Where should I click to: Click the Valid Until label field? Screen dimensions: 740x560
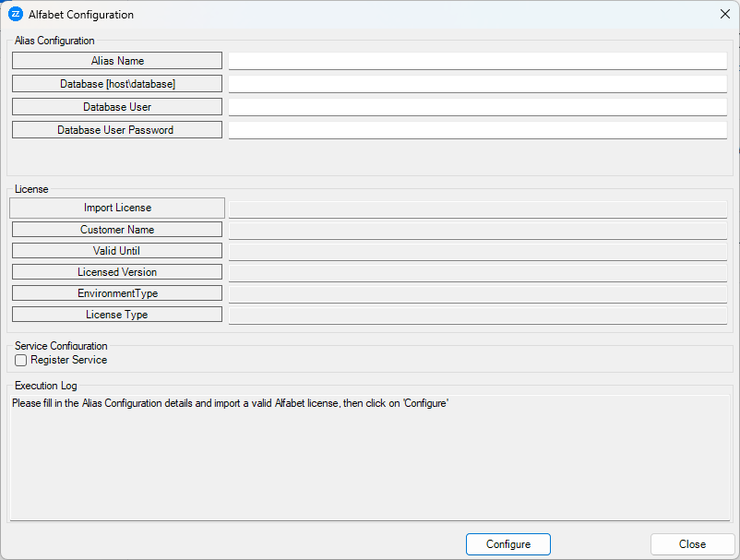(116, 250)
